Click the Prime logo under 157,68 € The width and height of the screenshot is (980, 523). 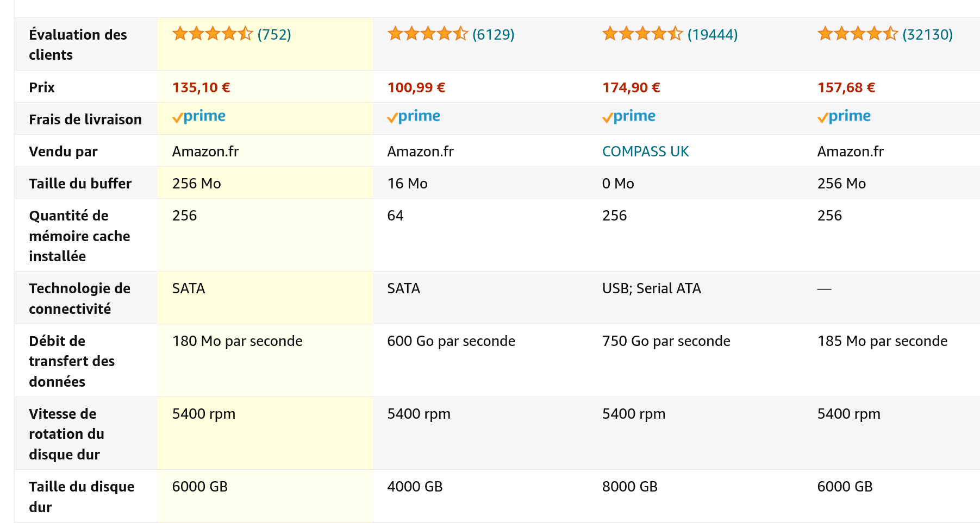tap(844, 117)
